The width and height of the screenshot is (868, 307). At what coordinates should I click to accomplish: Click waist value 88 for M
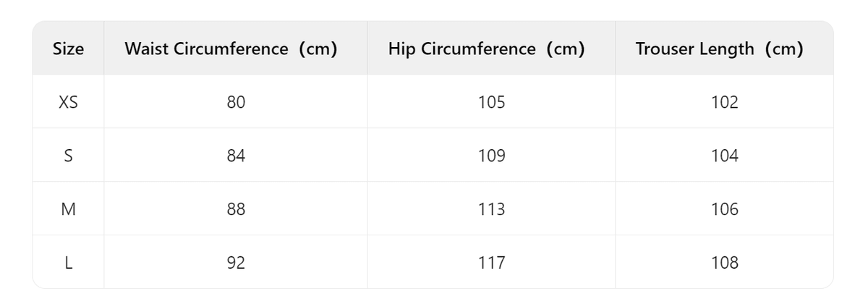tap(236, 209)
